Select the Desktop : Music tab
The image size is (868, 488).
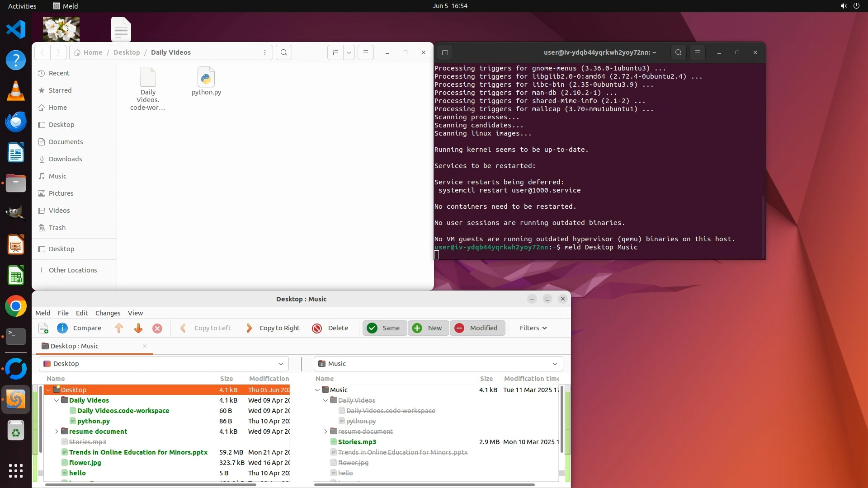tap(75, 346)
